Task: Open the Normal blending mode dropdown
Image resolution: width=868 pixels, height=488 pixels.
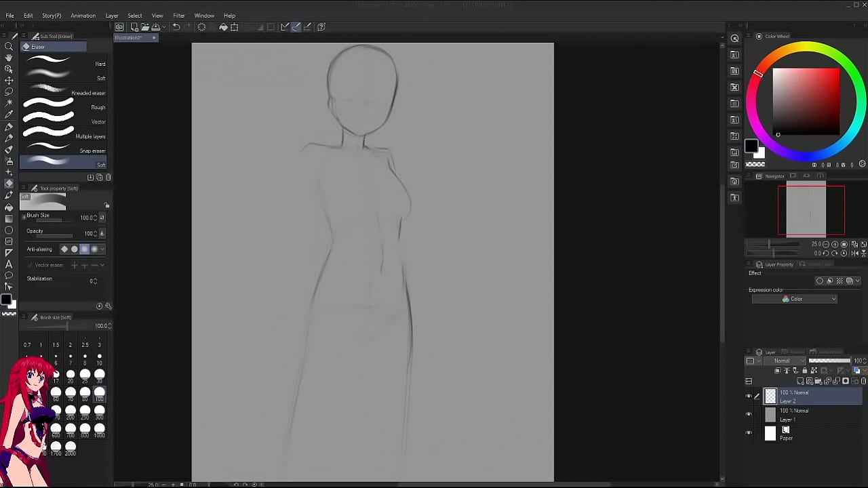Action: (x=787, y=361)
